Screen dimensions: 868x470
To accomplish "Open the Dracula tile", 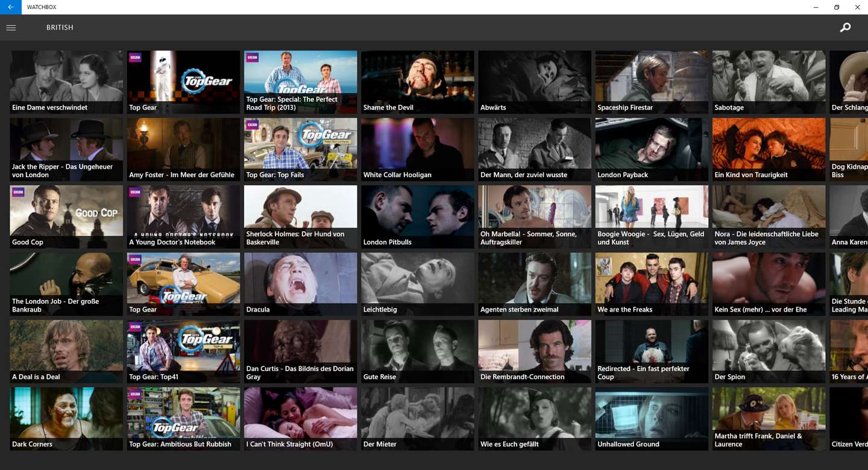I will point(300,284).
